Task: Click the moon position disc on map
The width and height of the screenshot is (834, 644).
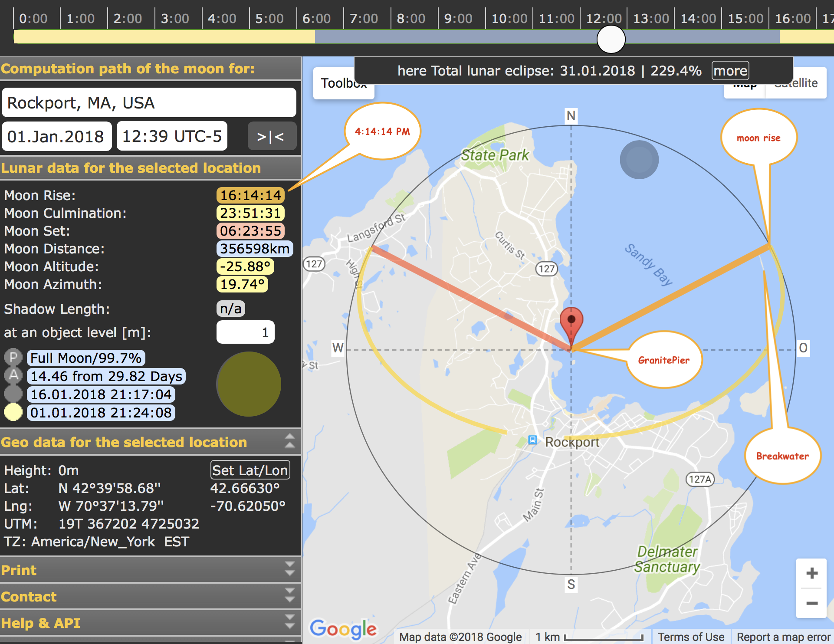Action: pos(639,160)
